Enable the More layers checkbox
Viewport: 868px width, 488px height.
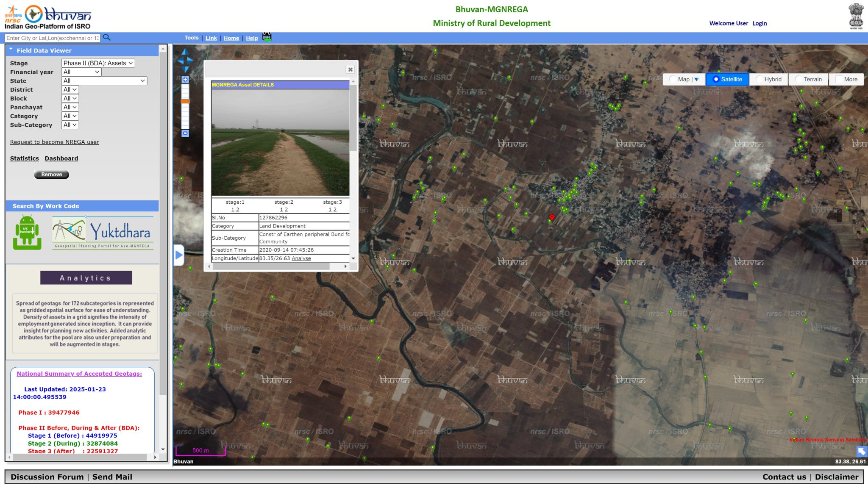[837, 79]
